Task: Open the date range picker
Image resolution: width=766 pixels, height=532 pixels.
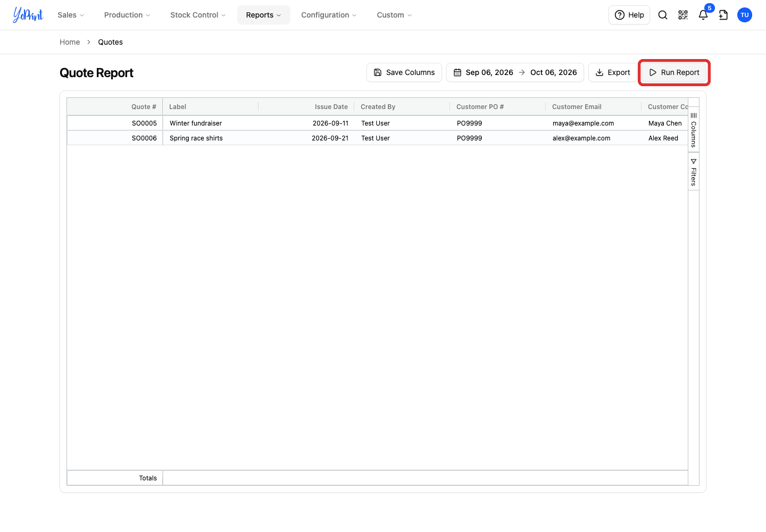Action: pos(515,72)
